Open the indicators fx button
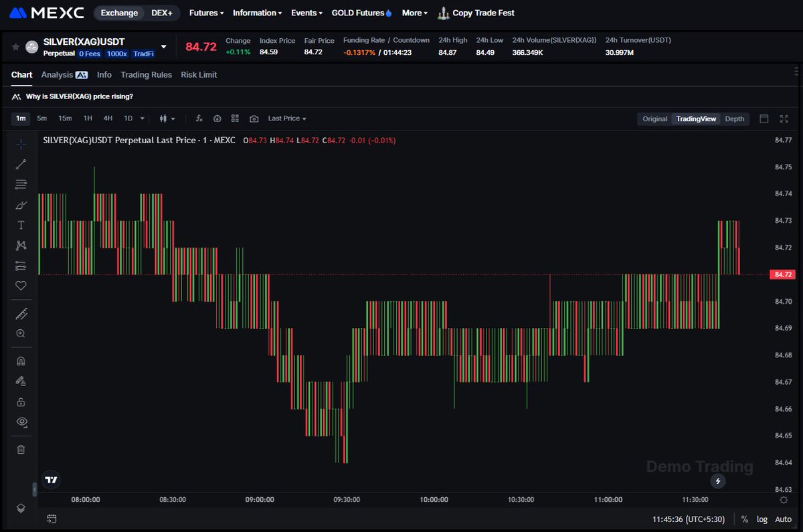Viewport: 803px width, 532px height. (x=199, y=118)
